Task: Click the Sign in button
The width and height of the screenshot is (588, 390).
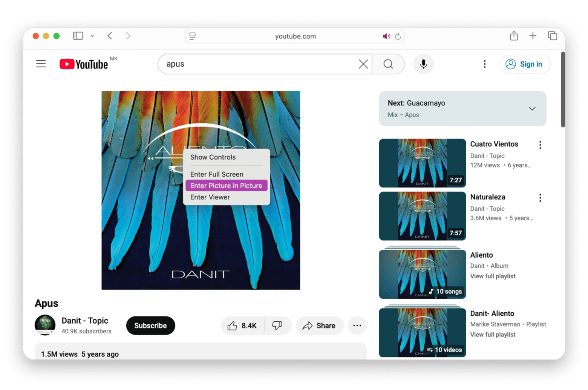Action: tap(525, 64)
